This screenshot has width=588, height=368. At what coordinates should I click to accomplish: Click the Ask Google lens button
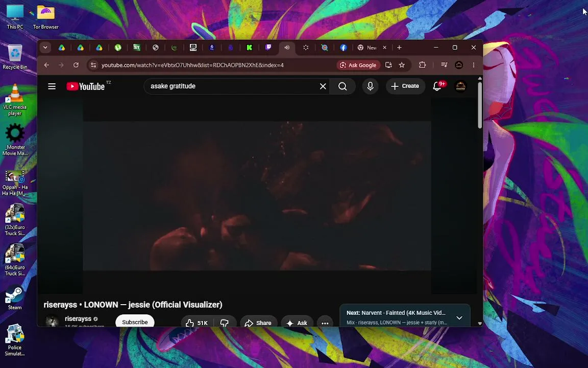pos(358,65)
